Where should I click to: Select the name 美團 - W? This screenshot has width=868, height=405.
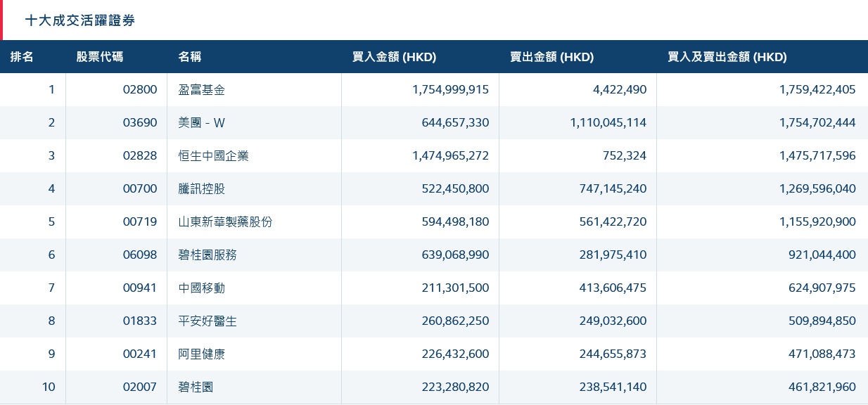(x=202, y=123)
